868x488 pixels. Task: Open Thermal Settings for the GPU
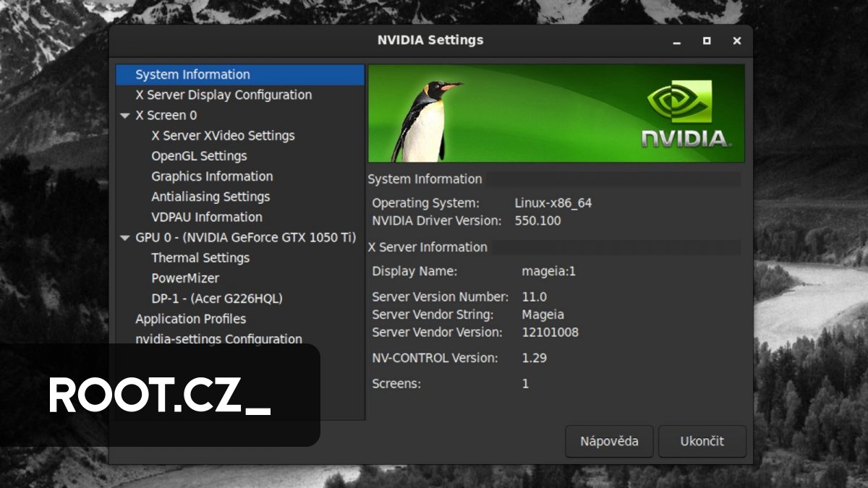coord(200,257)
